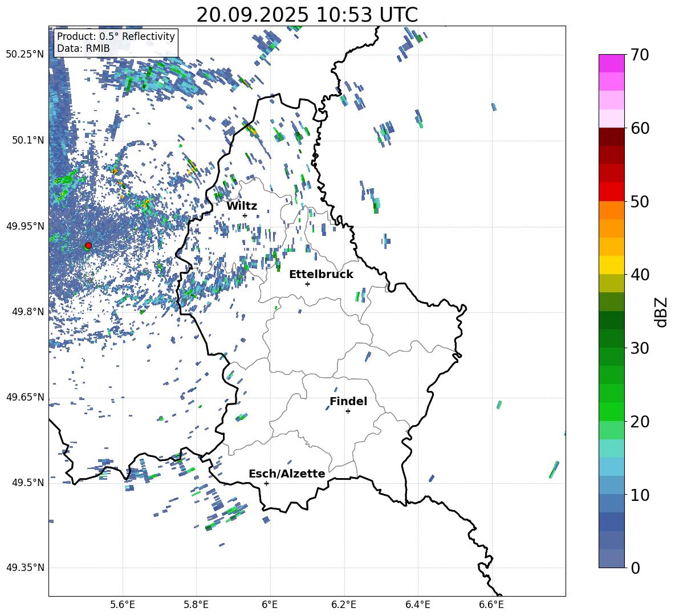Click the 49.8°N latitude label
Screen dimensions: 675x616
click(28, 312)
